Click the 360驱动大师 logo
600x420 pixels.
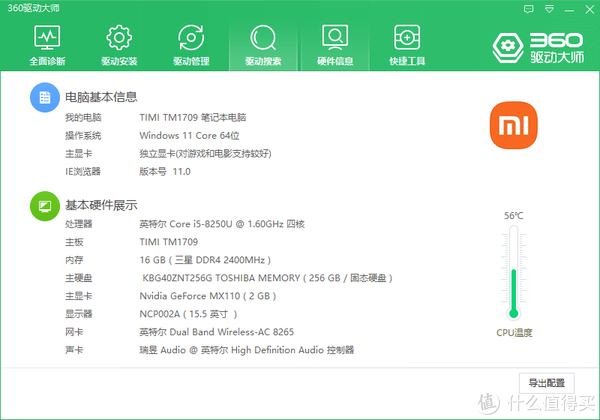(x=538, y=48)
